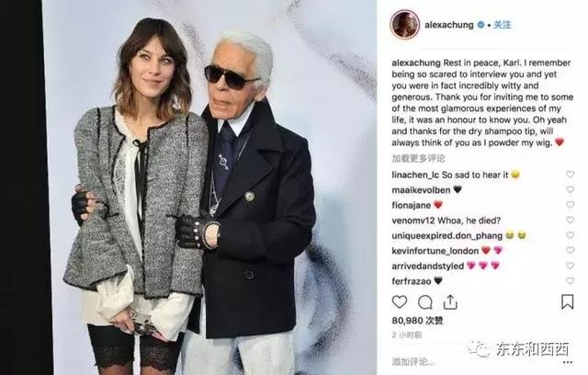Like linachen_lc's comment

[x=570, y=175]
